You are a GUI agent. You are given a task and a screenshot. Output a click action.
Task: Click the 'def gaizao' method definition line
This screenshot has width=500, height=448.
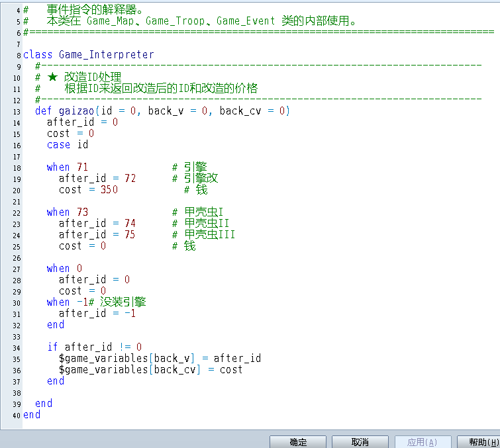pos(162,111)
